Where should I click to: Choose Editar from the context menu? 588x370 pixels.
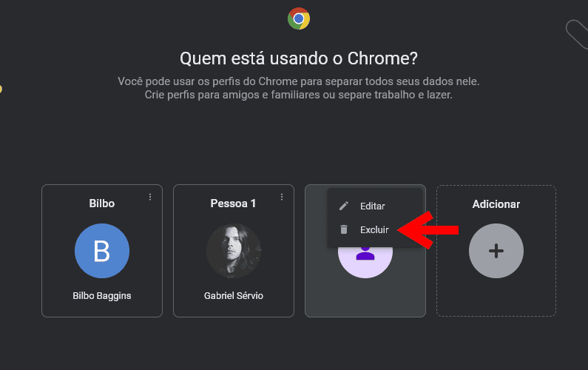pyautogui.click(x=372, y=206)
